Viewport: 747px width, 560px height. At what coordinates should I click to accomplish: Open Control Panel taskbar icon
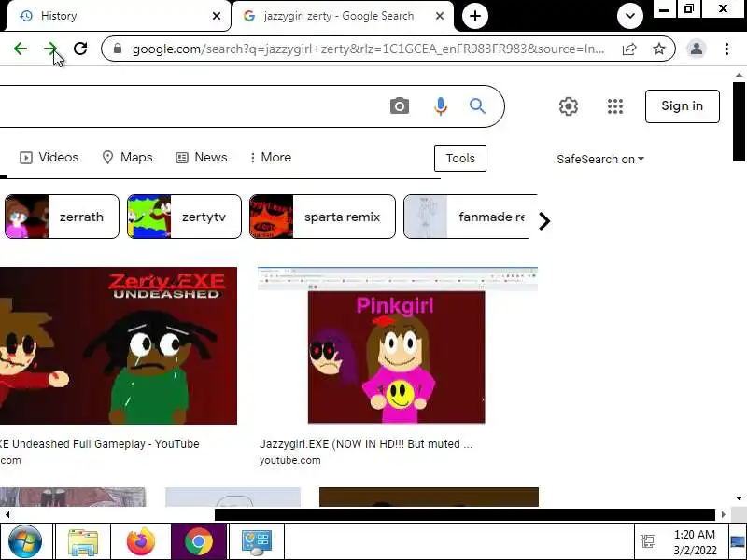pos(257,541)
